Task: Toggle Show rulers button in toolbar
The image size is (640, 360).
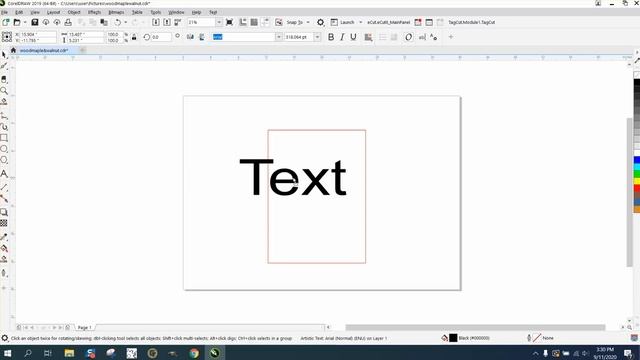Action: point(243,22)
